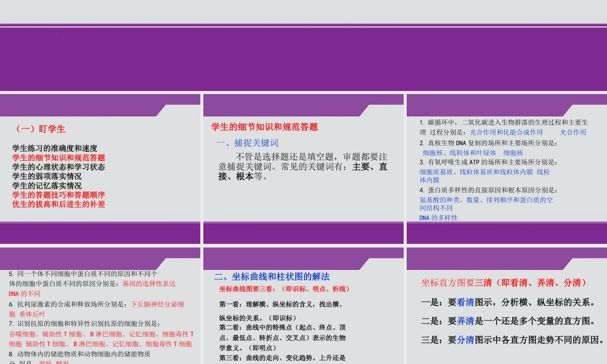Viewport: 607px width, 364px height.
Task: Click the line 学生的记忆落实情况
Action: point(47,185)
